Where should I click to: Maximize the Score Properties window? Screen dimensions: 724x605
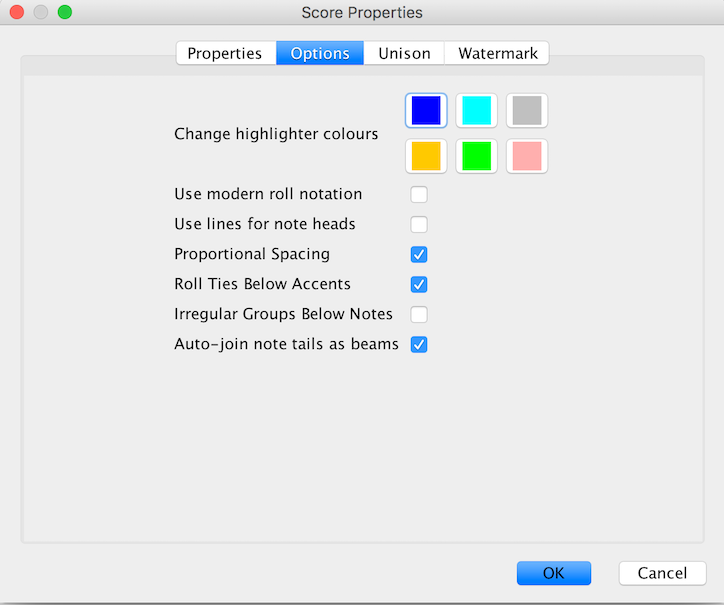(x=65, y=12)
